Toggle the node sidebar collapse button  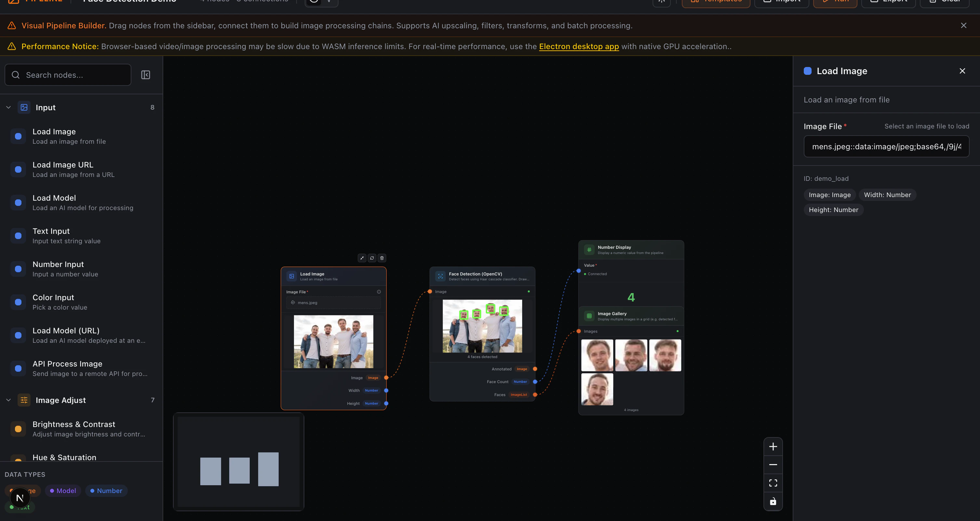(145, 75)
